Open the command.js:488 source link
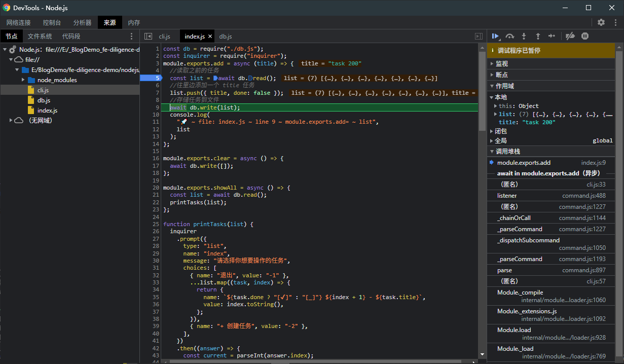The width and height of the screenshot is (624, 364). pyautogui.click(x=584, y=196)
